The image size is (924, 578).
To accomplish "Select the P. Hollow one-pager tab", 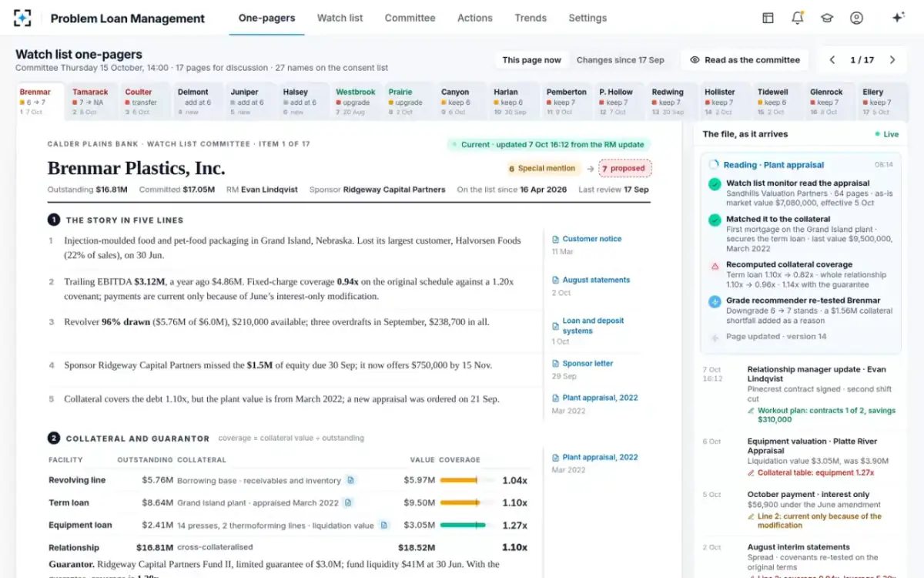I will click(620, 102).
